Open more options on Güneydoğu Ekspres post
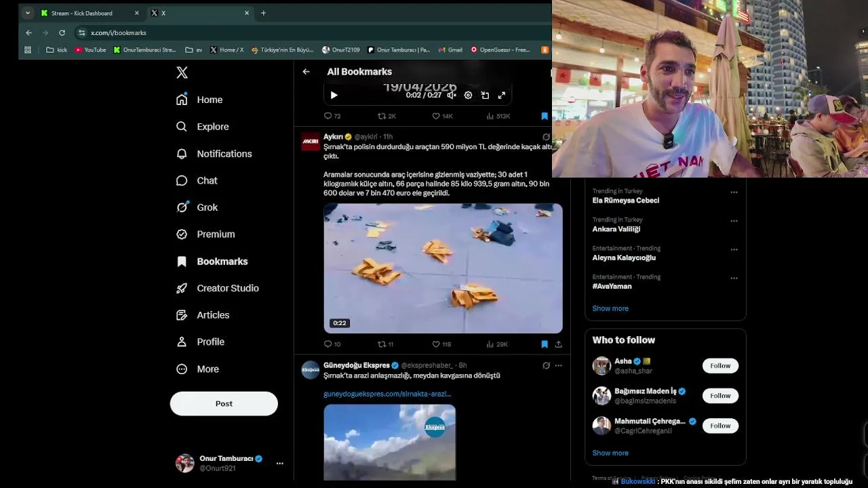 558,365
